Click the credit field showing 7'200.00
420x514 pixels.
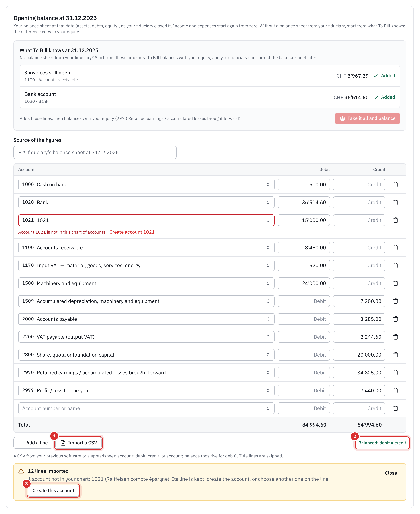click(359, 301)
